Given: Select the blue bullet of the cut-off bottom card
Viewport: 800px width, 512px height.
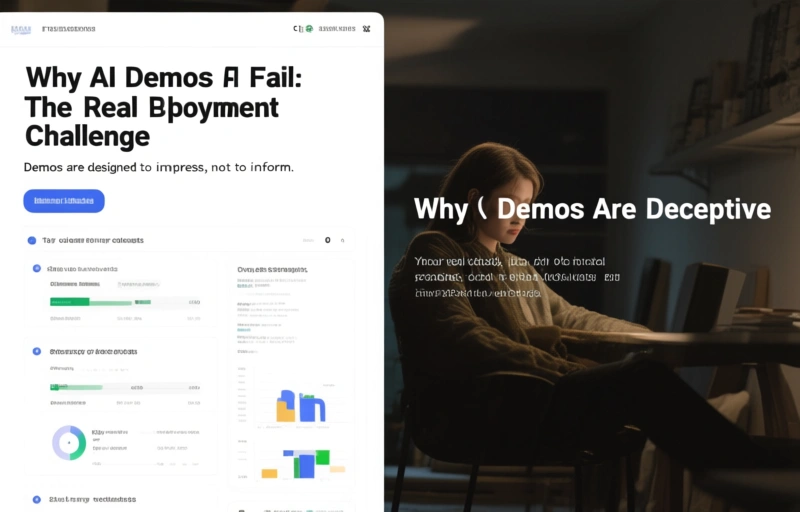Looking at the screenshot, I should (x=37, y=500).
